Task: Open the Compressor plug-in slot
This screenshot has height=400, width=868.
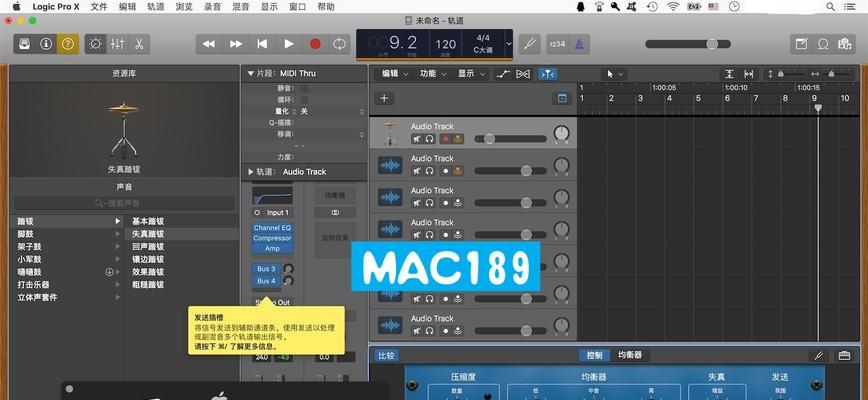Action: pos(272,238)
